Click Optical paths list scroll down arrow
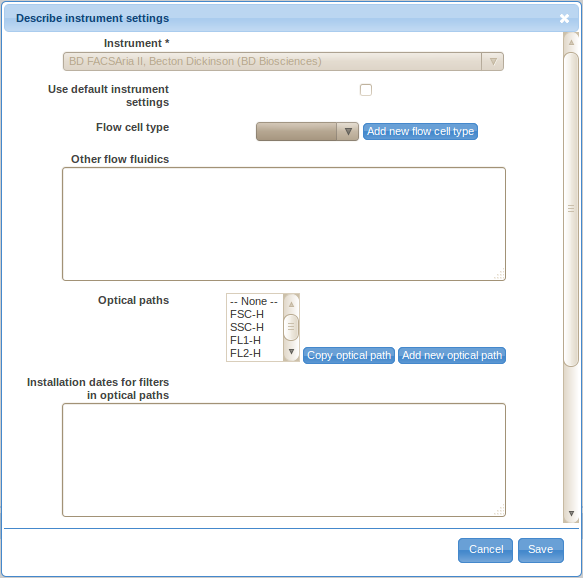The width and height of the screenshot is (583, 578). pos(291,351)
